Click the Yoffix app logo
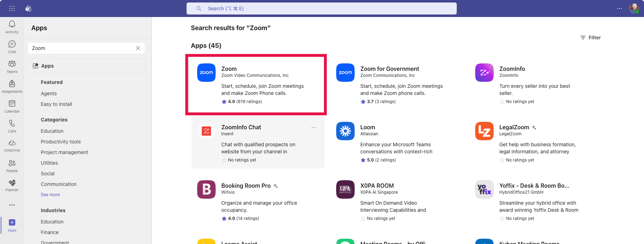 pyautogui.click(x=484, y=189)
